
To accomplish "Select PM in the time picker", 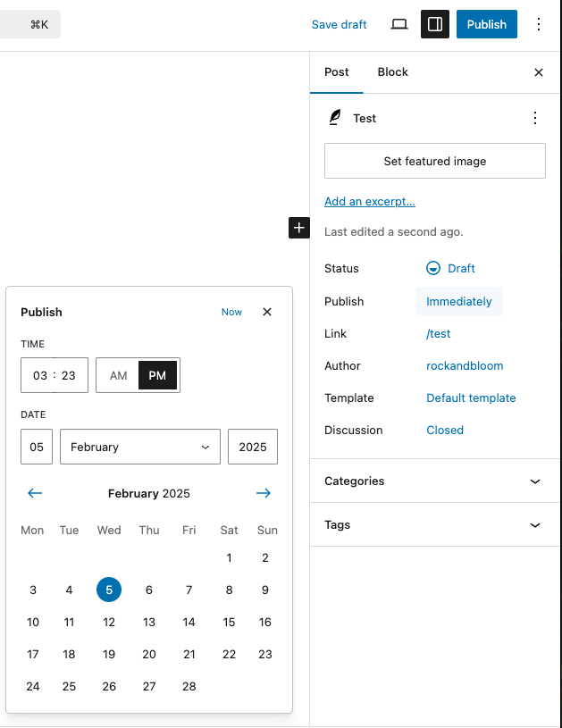I will point(157,375).
